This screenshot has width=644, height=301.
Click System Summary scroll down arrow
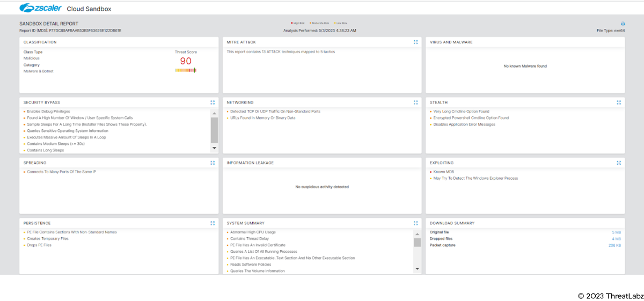click(x=417, y=268)
